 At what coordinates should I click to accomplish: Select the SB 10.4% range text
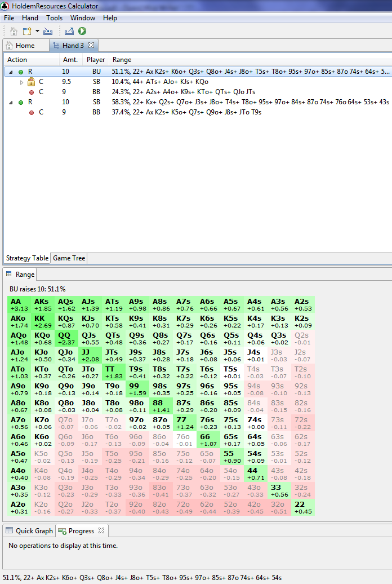pos(160,82)
